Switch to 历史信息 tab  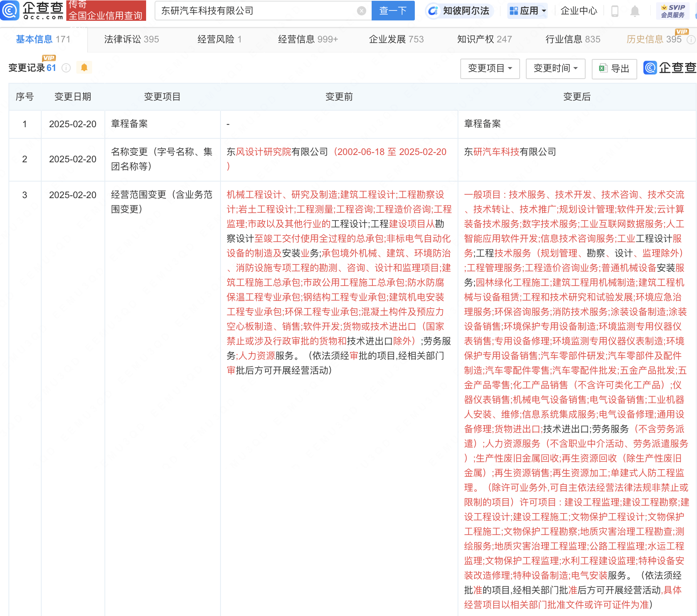(x=654, y=39)
